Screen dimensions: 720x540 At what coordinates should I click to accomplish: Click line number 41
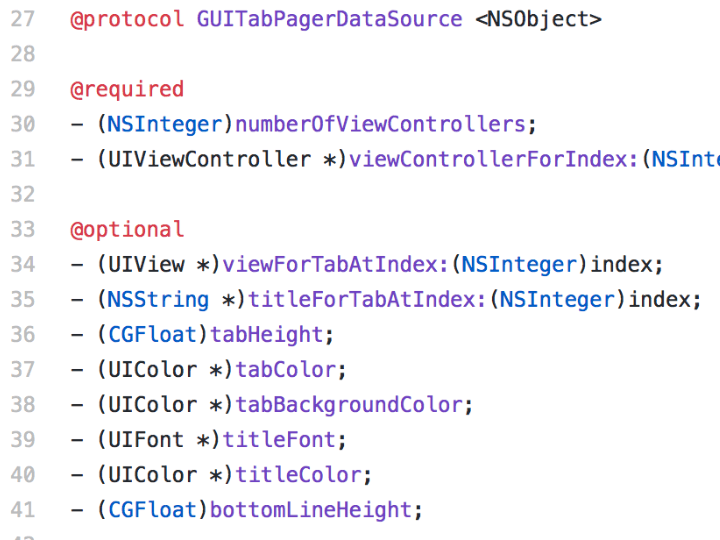pos(22,510)
